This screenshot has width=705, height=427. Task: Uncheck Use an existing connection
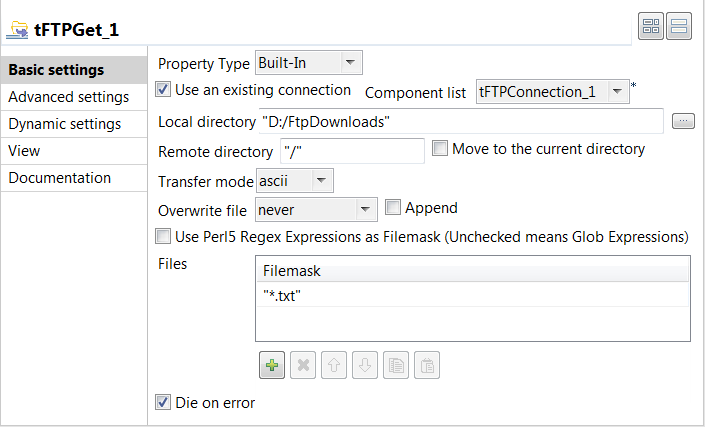[x=164, y=90]
